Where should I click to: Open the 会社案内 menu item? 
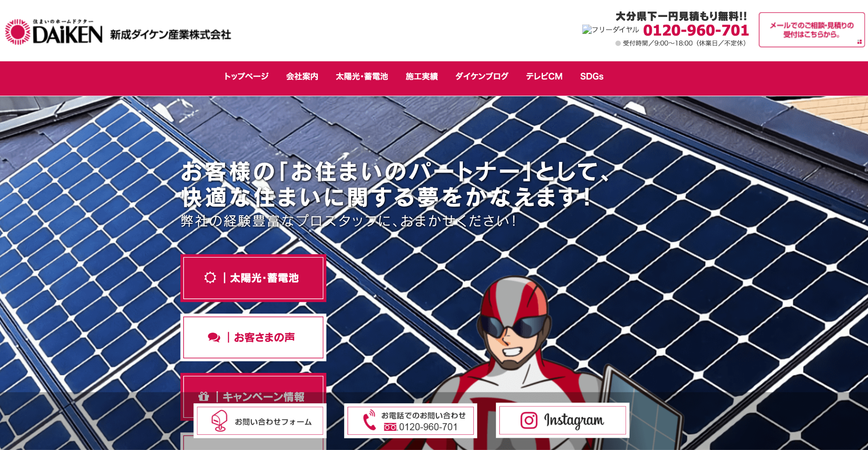[302, 76]
